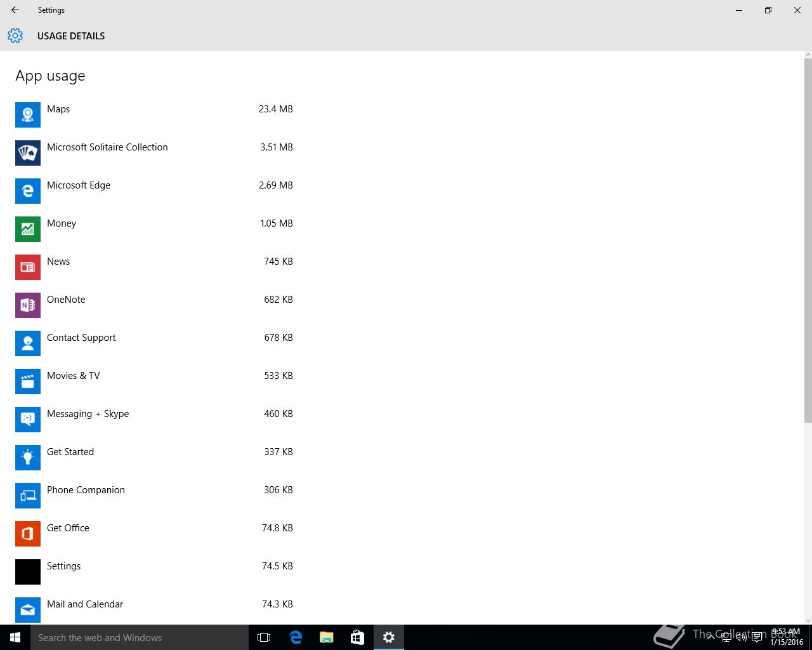Click the 1.05 MB usage value

click(x=277, y=223)
